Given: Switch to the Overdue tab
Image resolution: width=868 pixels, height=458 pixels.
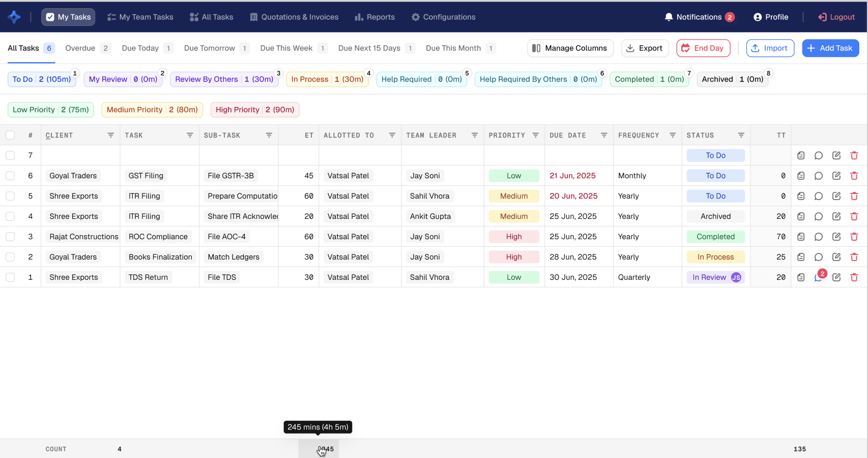Looking at the screenshot, I should [80, 48].
